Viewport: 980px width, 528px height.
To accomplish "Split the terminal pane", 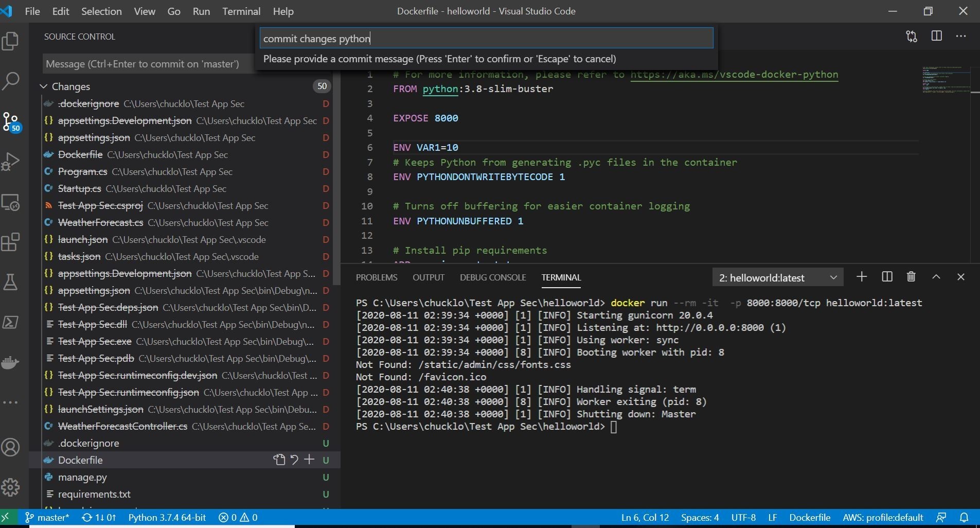I will tap(887, 277).
